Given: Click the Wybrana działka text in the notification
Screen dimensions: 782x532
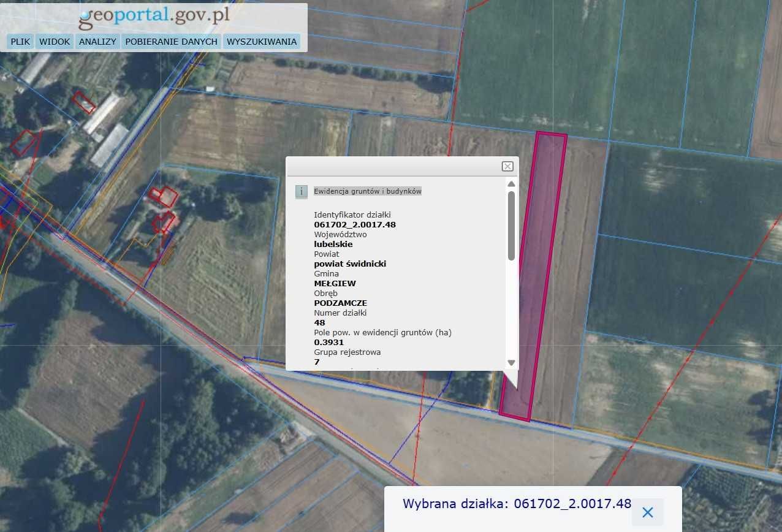Looking at the screenshot, I should 517,504.
